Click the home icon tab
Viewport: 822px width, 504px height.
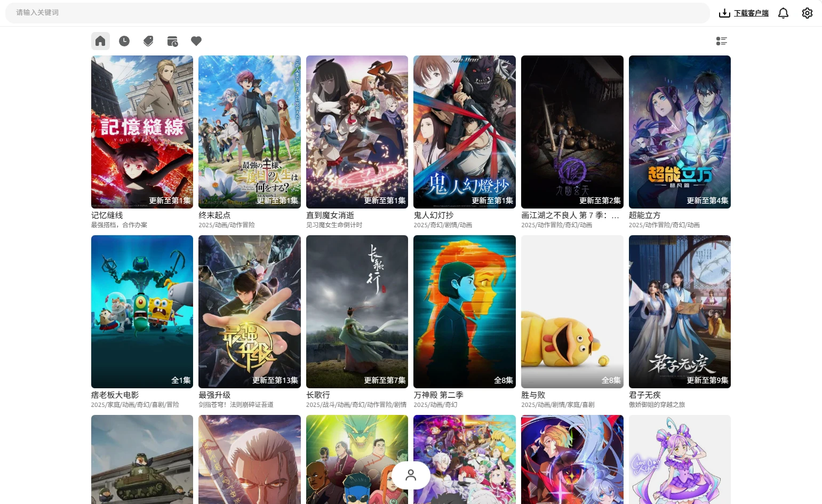pos(100,41)
